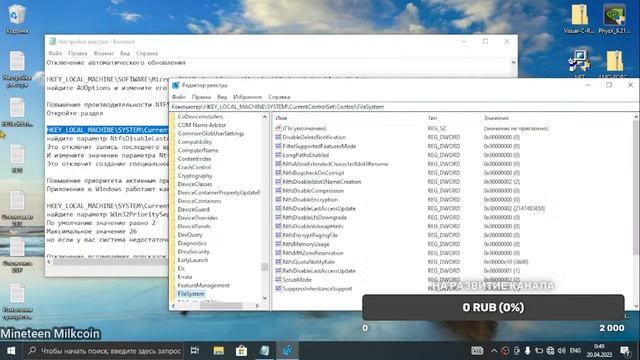Click the Registry Editor taskbar icon

[x=287, y=351]
